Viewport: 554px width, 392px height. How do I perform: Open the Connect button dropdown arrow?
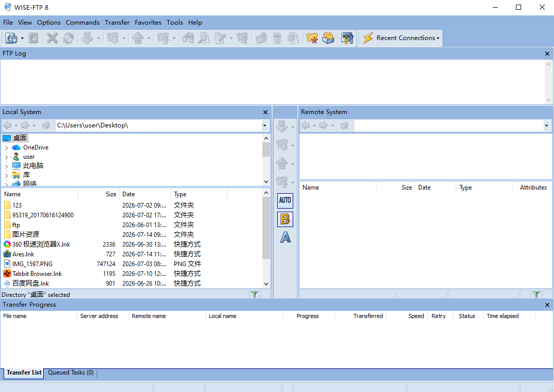[x=22, y=38]
